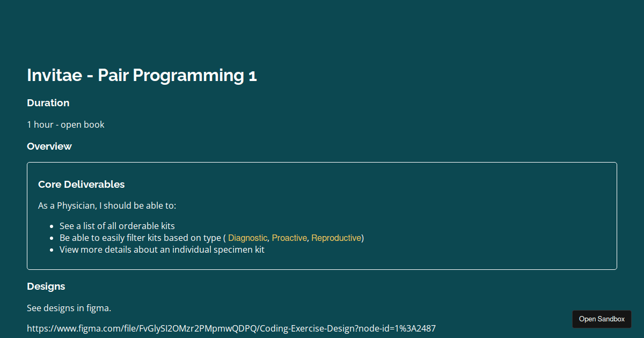Click 'As a Physician, I should be able to:'
This screenshot has width=644, height=338.
tap(107, 205)
